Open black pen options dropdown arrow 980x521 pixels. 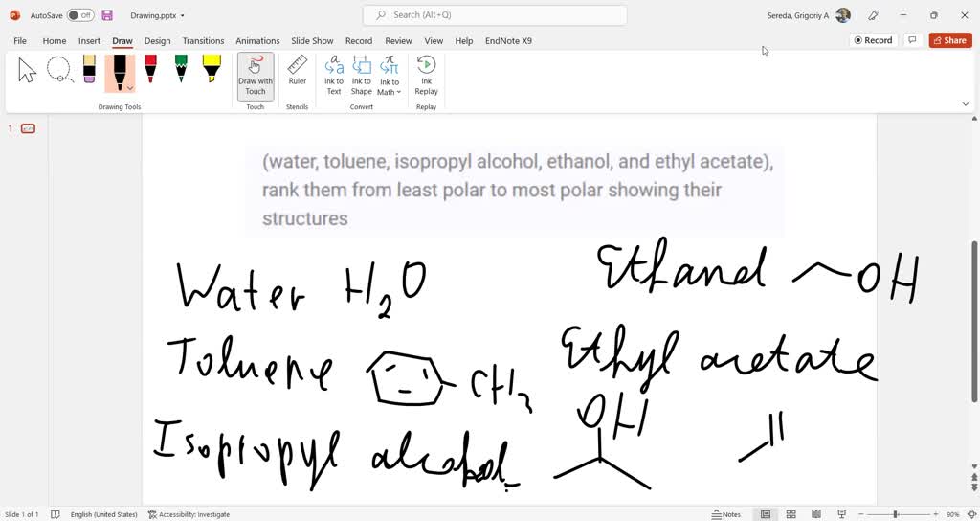tap(130, 88)
